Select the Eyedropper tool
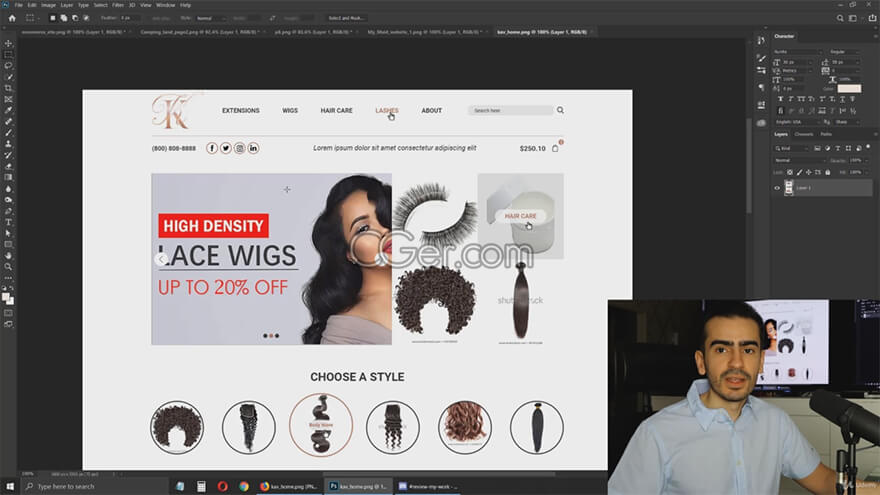 pos(8,111)
